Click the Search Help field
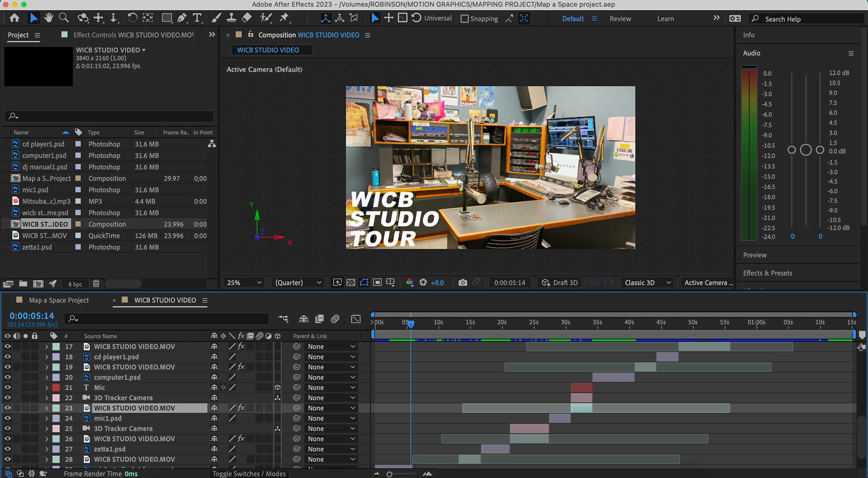The image size is (868, 478). 807,19
